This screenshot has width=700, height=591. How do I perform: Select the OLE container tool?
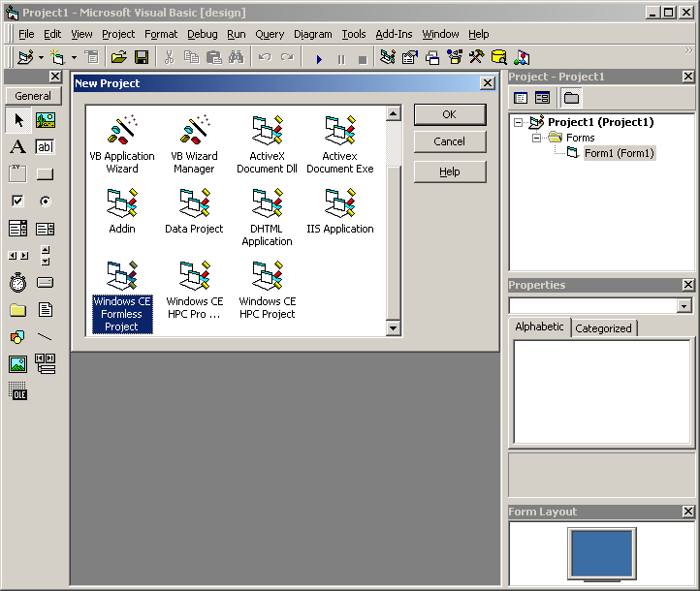[x=18, y=391]
